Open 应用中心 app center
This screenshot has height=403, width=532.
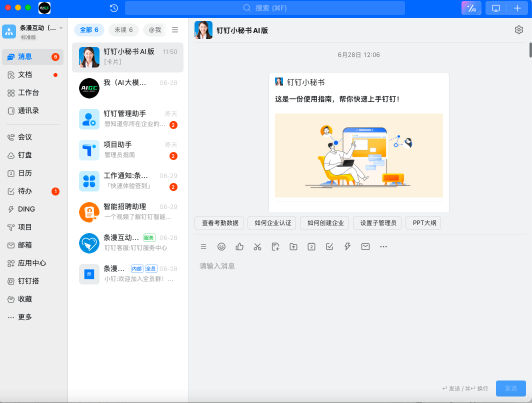[x=32, y=263]
